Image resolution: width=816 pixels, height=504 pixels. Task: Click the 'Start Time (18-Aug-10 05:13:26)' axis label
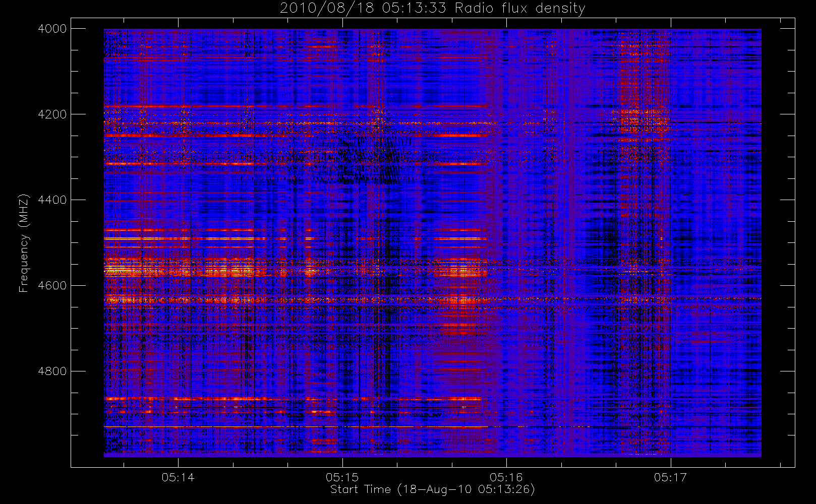click(432, 489)
